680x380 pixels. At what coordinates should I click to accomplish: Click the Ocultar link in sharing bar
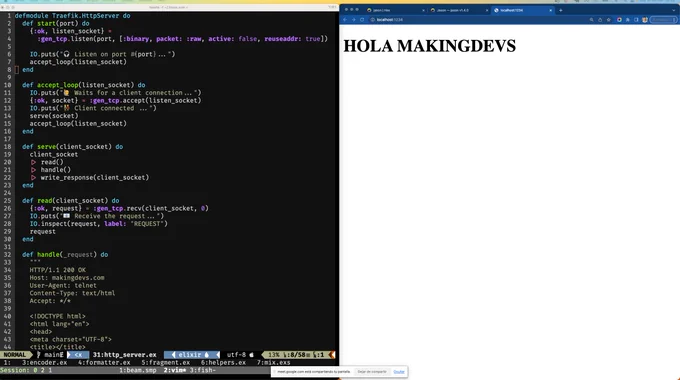pos(399,372)
